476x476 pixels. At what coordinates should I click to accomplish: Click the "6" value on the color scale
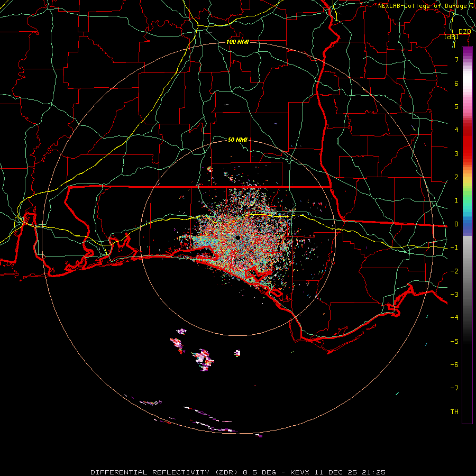click(456, 83)
